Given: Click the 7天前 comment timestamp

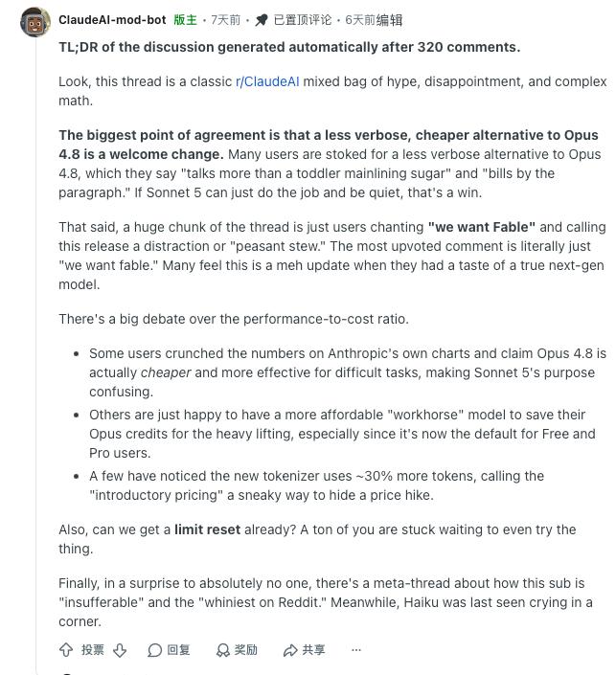Looking at the screenshot, I should click(x=225, y=20).
